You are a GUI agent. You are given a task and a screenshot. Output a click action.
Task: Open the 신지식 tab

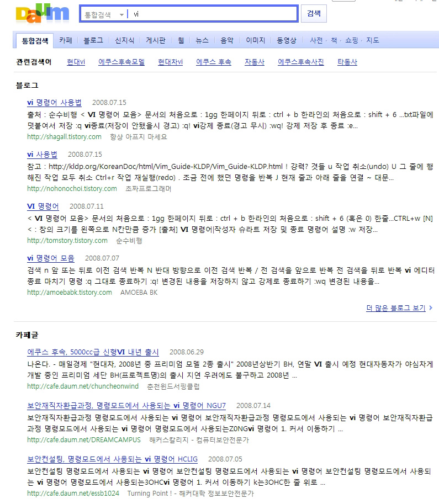pyautogui.click(x=124, y=40)
